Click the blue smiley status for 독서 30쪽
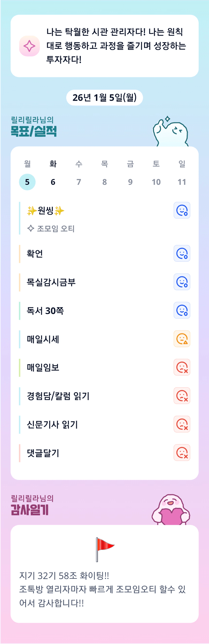The image size is (209, 644). click(182, 310)
